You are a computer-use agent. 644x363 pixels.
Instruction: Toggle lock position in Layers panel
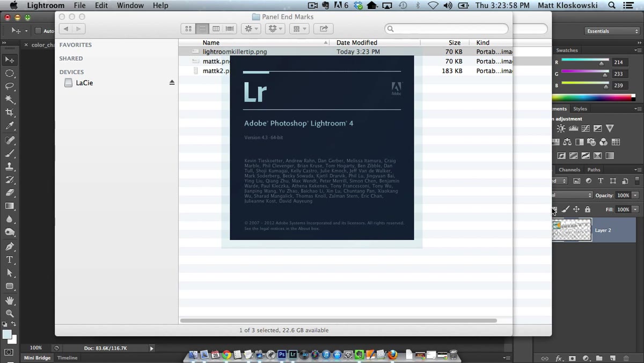coord(576,209)
